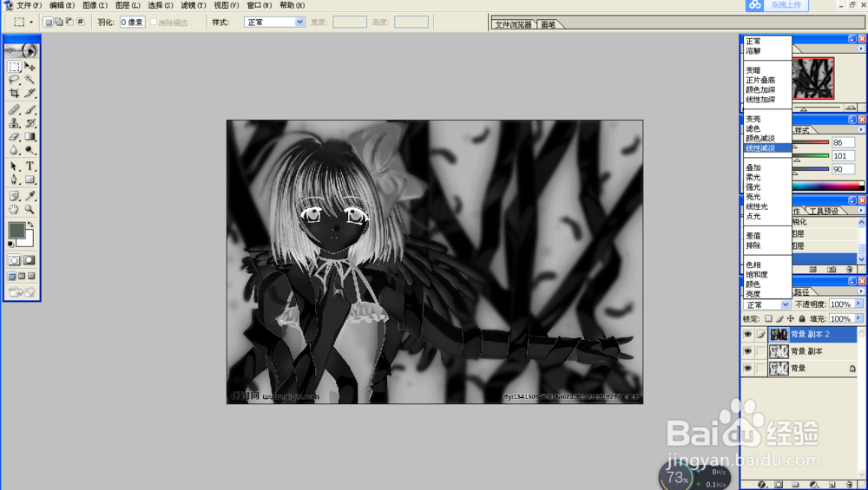The height and width of the screenshot is (490, 868).
Task: Pick a color from color ramp
Action: click(x=827, y=186)
